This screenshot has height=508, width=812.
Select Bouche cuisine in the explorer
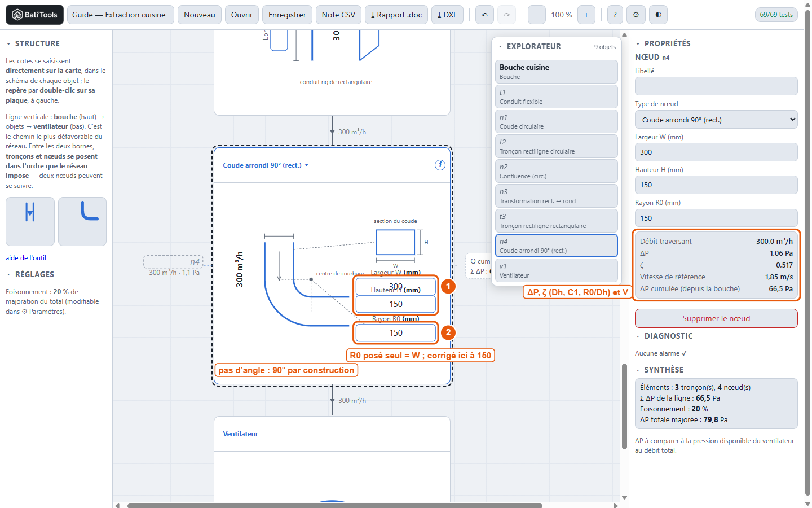click(556, 72)
